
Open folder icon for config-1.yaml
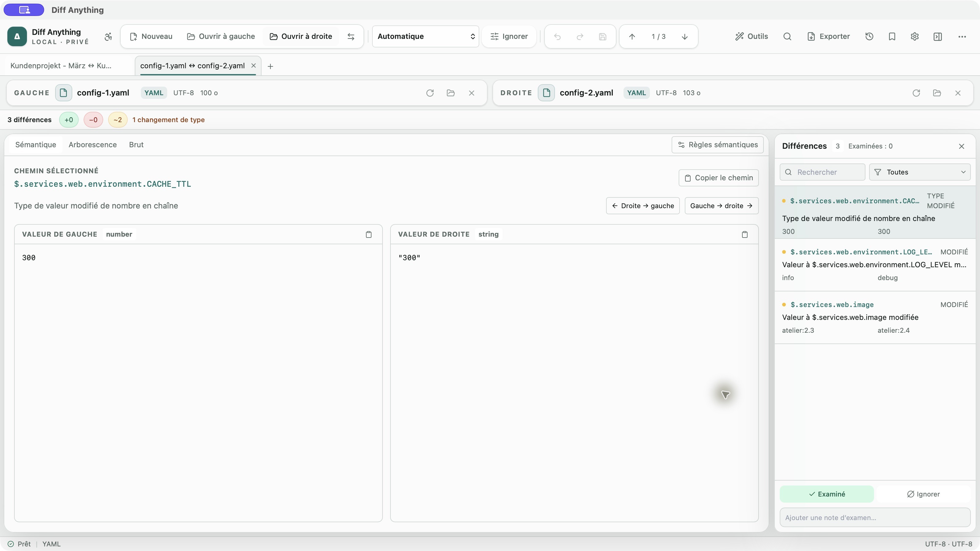pos(451,93)
